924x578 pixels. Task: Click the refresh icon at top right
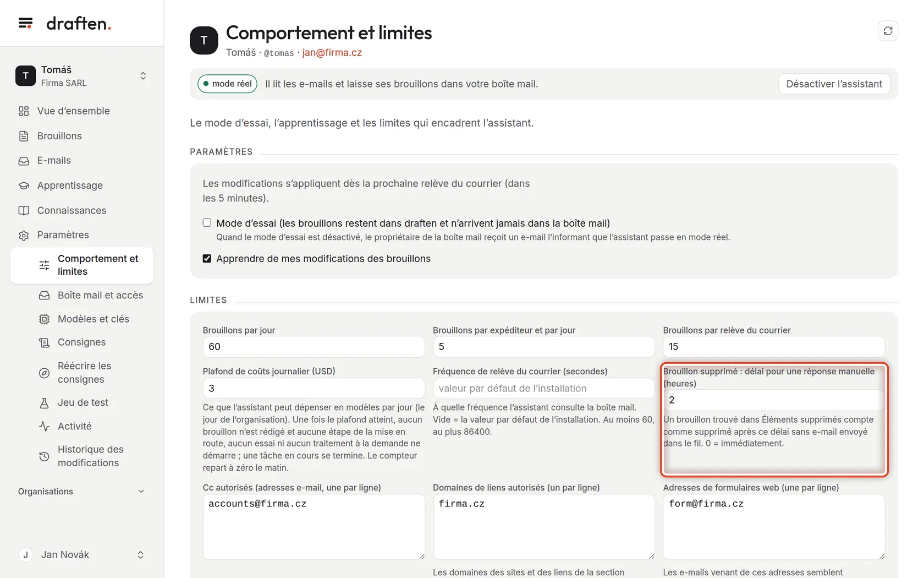click(x=888, y=31)
